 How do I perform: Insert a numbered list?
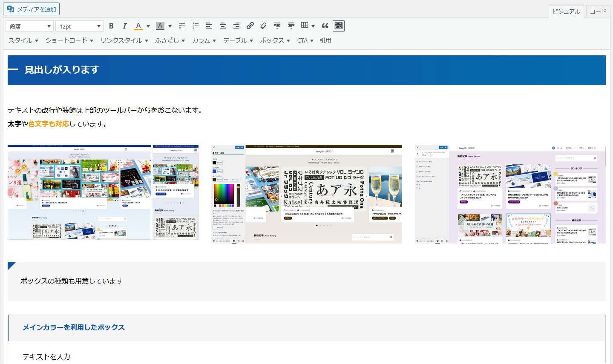196,26
